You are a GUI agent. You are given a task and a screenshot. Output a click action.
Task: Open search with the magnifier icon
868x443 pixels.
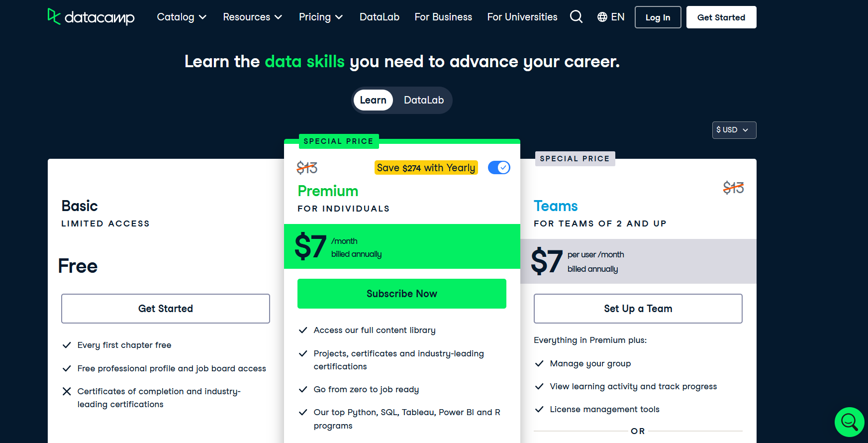pos(576,17)
